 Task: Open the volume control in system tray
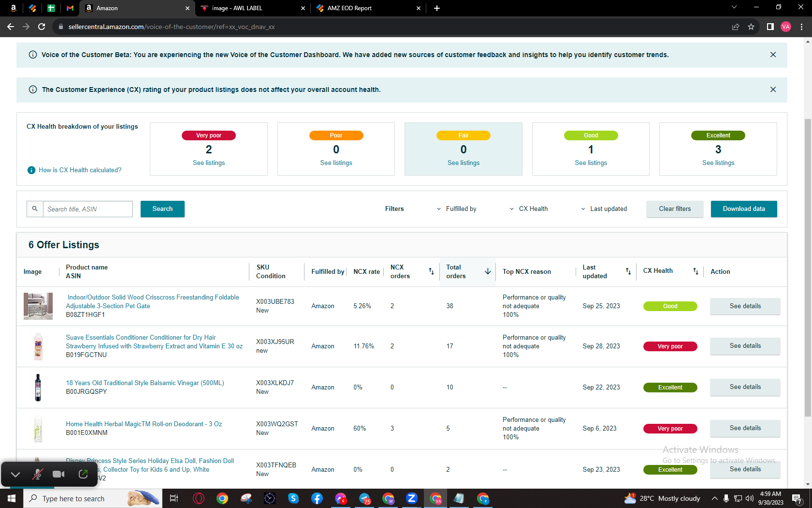[x=750, y=498]
